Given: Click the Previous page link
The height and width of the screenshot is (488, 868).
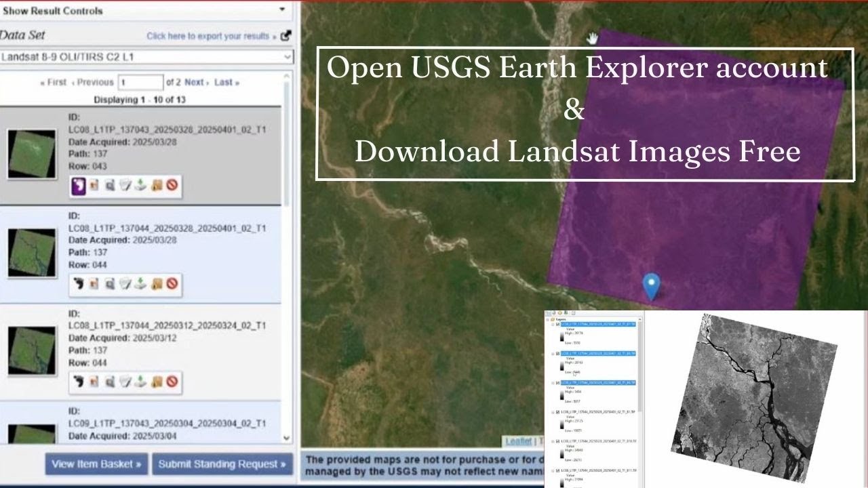Looking at the screenshot, I should click(x=93, y=82).
